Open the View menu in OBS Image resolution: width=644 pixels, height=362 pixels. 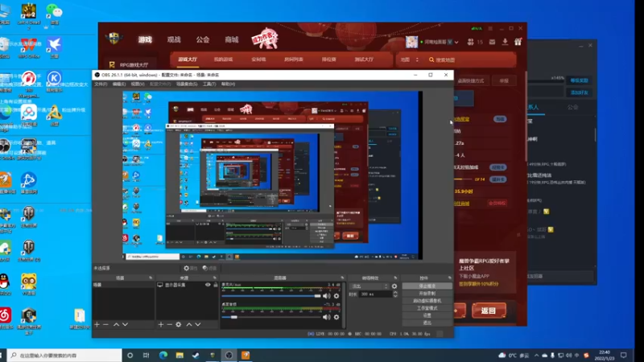[138, 84]
